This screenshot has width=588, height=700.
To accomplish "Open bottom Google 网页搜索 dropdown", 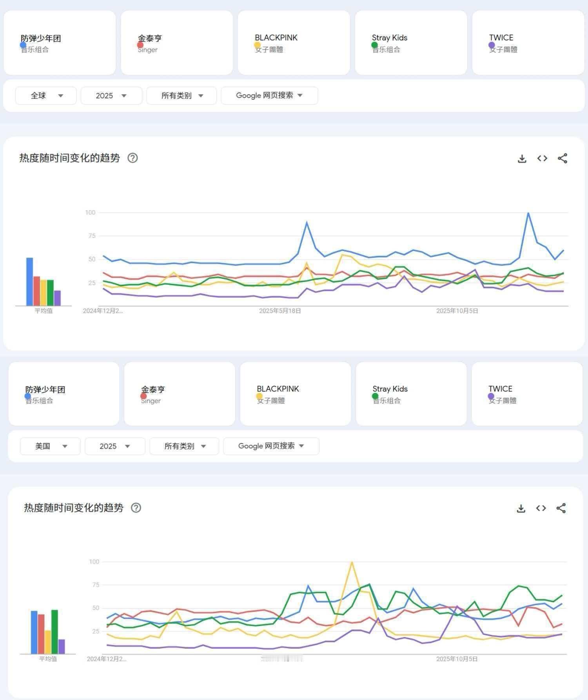I will (271, 446).
